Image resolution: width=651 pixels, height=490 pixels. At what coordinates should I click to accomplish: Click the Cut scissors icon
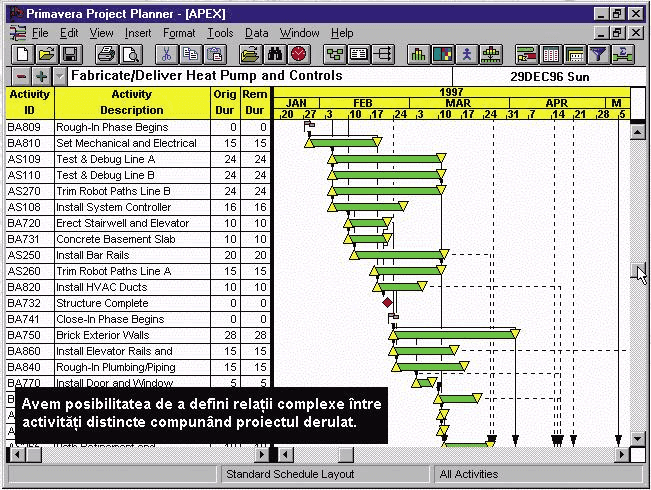(166, 54)
